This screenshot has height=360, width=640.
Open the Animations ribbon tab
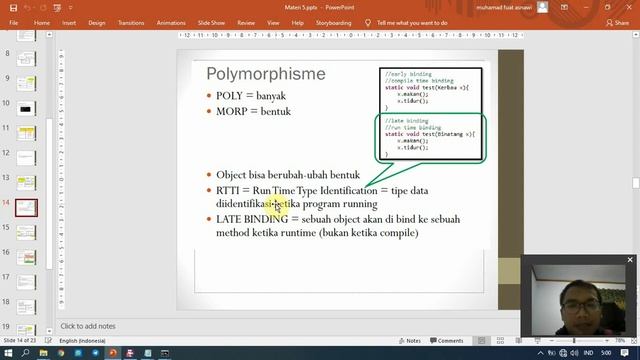(x=171, y=23)
